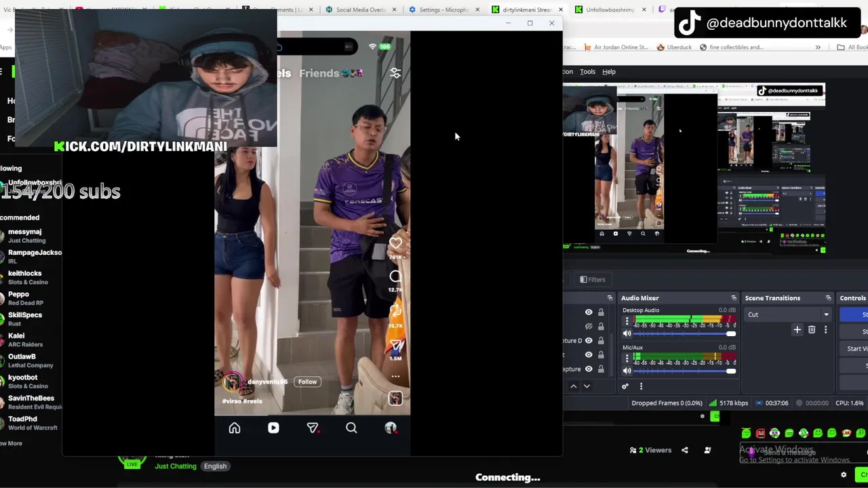Toggle visibility of the fifth source

(589, 369)
